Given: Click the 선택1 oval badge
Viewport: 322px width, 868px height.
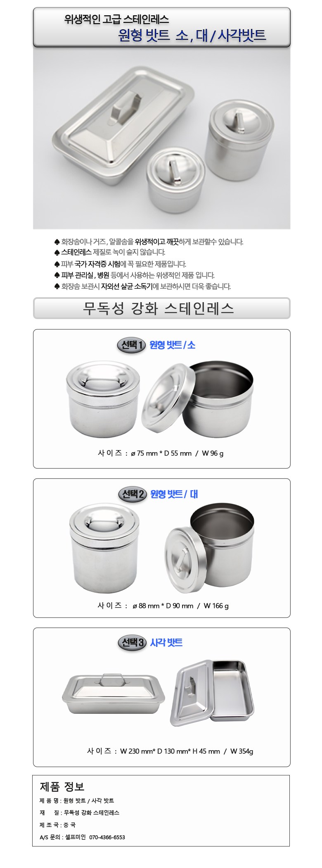Looking at the screenshot, I should tap(132, 345).
